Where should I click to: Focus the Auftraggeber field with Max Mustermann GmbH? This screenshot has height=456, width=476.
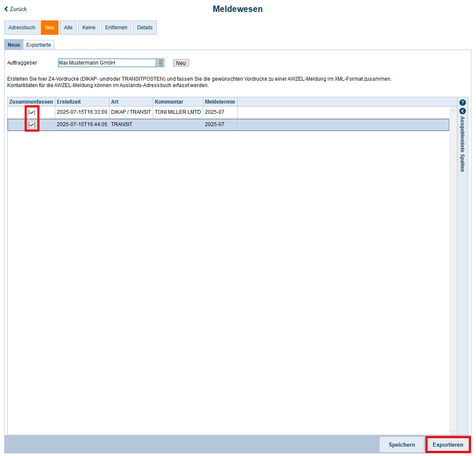coord(106,63)
